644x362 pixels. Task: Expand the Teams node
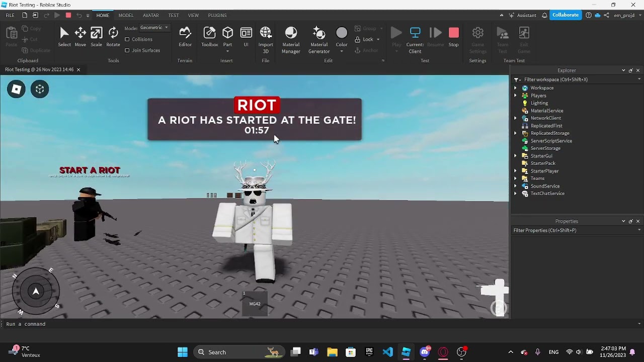coord(515,178)
